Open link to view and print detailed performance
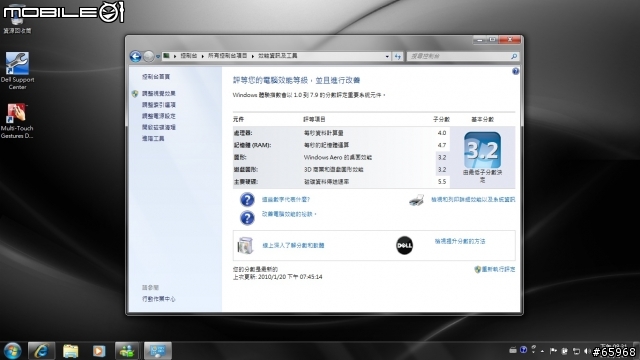This screenshot has width=640, height=360. click(473, 200)
